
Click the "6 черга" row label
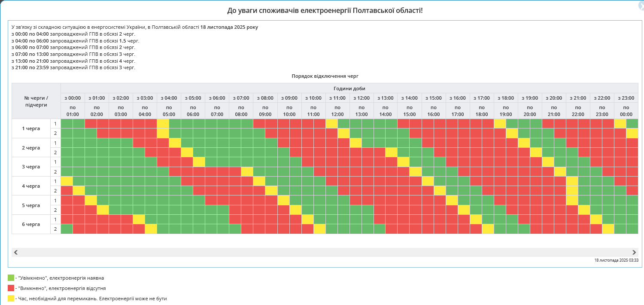pyautogui.click(x=31, y=224)
